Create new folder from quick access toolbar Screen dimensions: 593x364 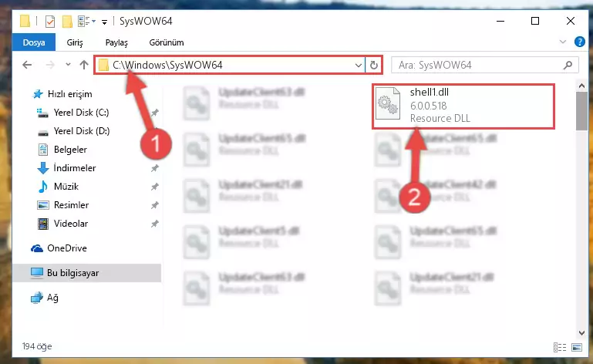67,21
